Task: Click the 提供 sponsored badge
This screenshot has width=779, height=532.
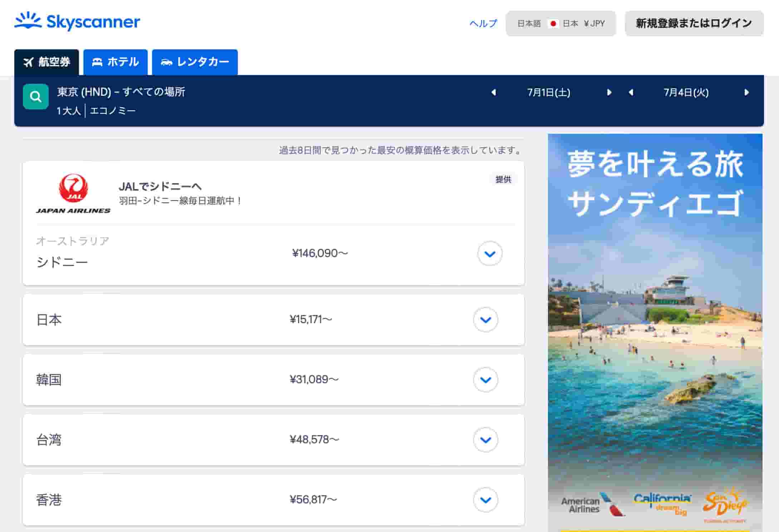Action: [503, 179]
